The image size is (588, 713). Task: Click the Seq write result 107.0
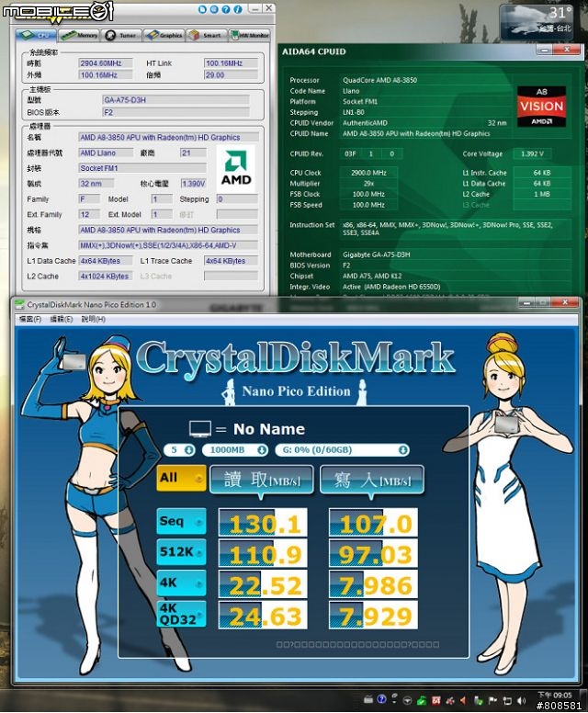(x=373, y=523)
